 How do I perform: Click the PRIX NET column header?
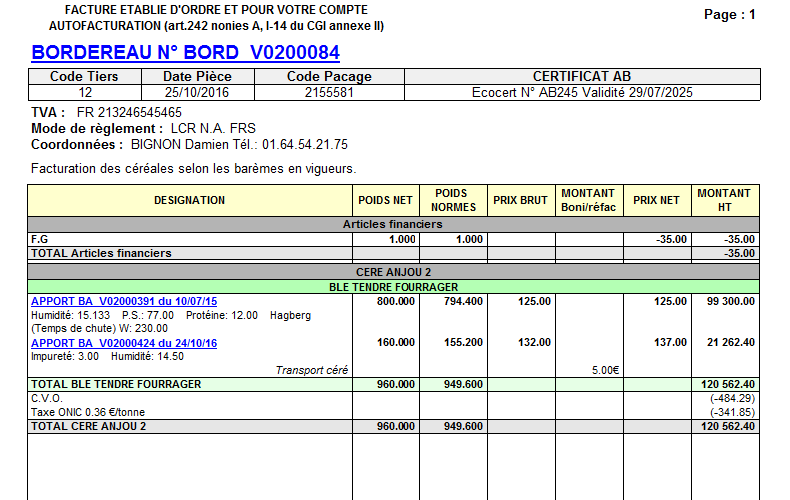coord(656,200)
